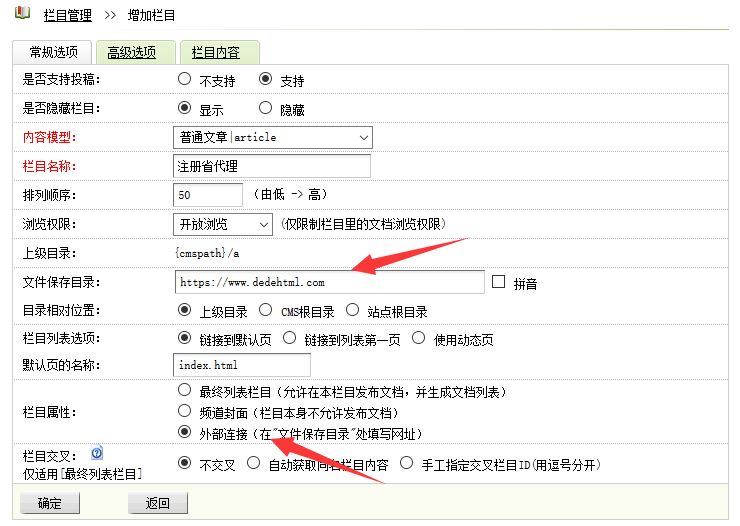
Task: Open the 栏目管理 breadcrumb link
Action: (68, 16)
